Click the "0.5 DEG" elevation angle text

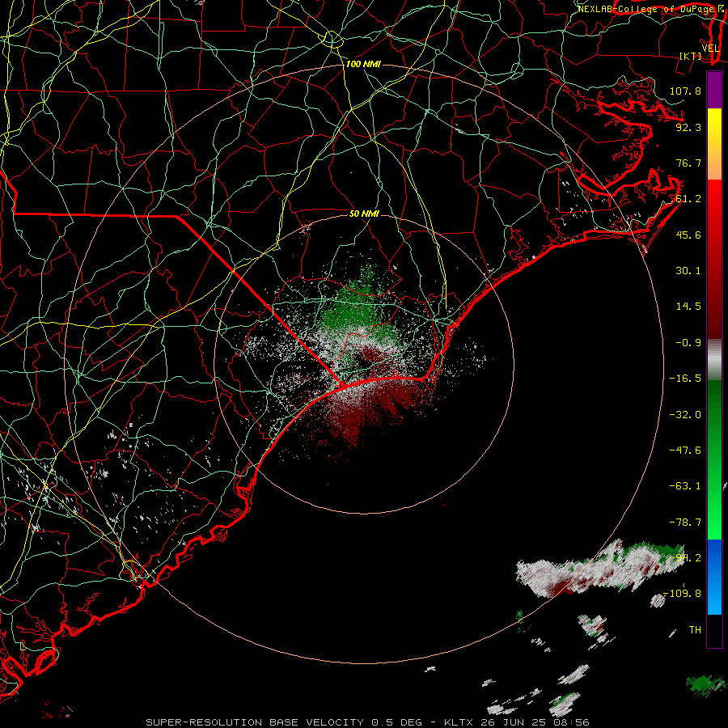pyautogui.click(x=397, y=722)
